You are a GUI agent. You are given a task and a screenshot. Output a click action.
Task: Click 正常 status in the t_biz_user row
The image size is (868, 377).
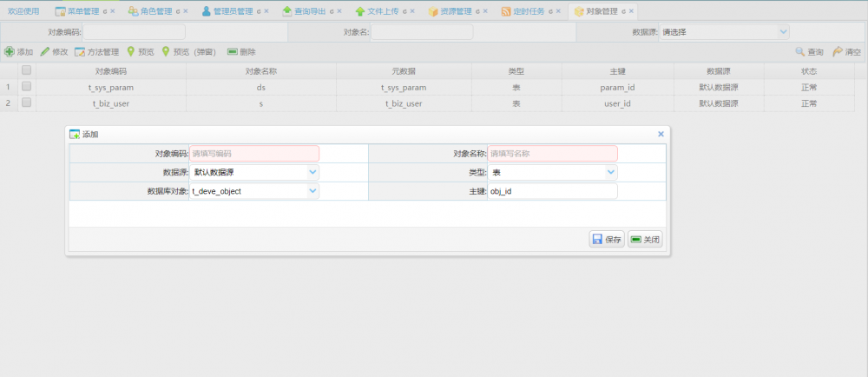point(809,103)
